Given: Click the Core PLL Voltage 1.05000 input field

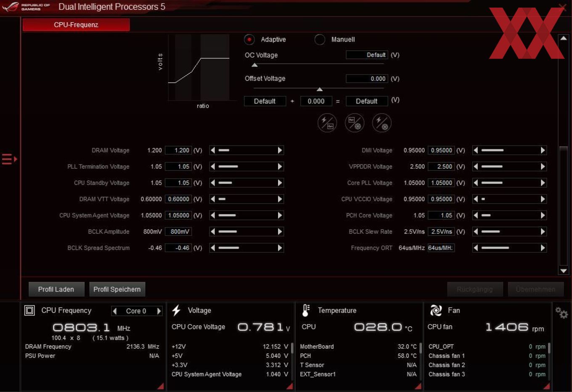Looking at the screenshot, I should [441, 183].
